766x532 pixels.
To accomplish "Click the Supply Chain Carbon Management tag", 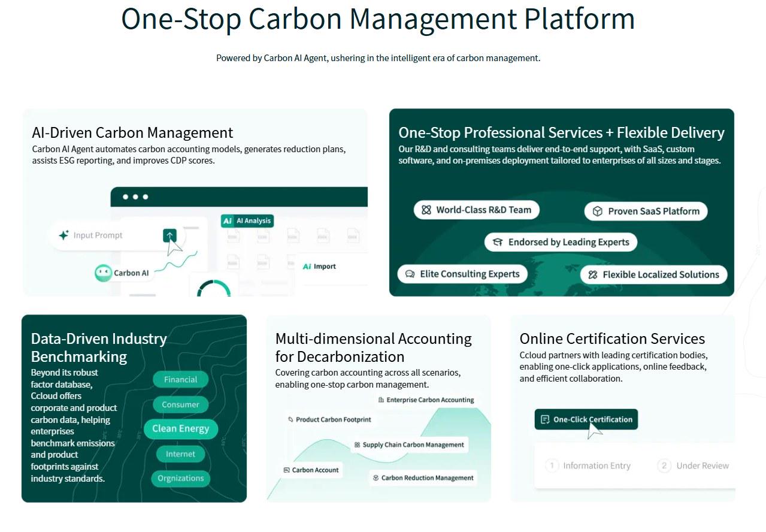I will pyautogui.click(x=409, y=445).
